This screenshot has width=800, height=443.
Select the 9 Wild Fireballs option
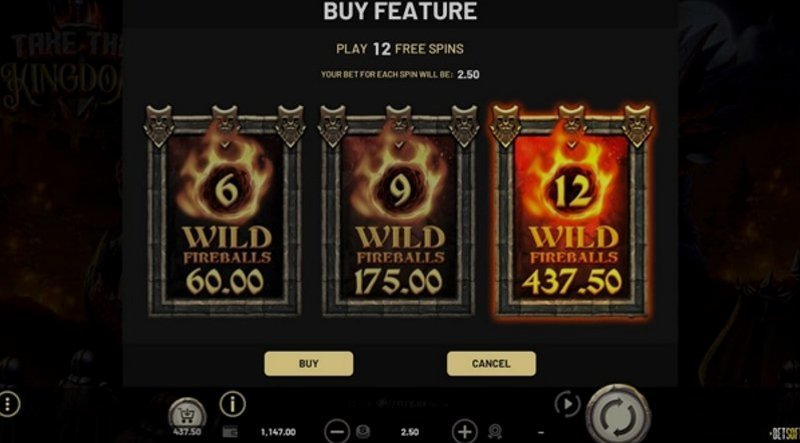398,210
